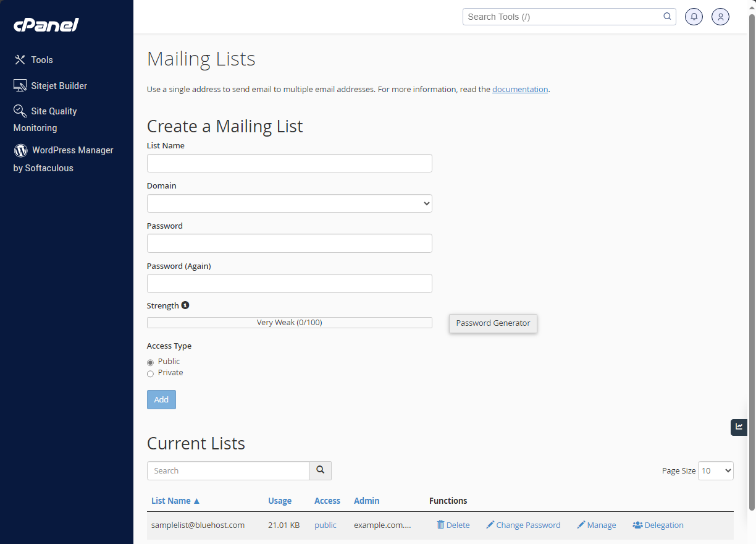Viewport: 756px width, 544px height.
Task: Open Delegation settings for samplelist
Action: click(x=658, y=524)
